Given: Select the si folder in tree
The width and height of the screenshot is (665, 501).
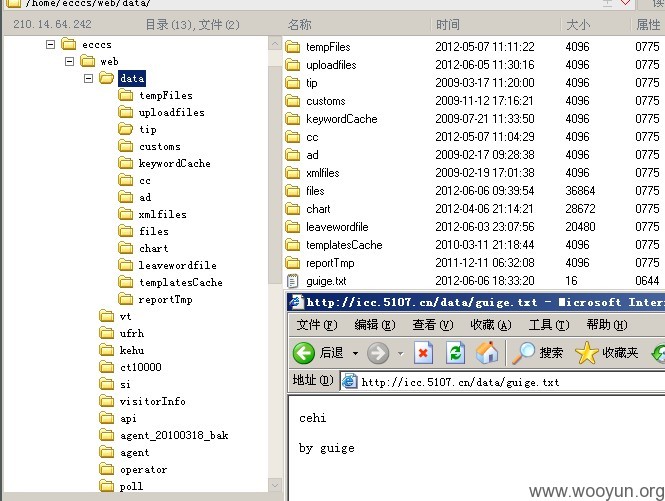Looking at the screenshot, I should point(125,384).
